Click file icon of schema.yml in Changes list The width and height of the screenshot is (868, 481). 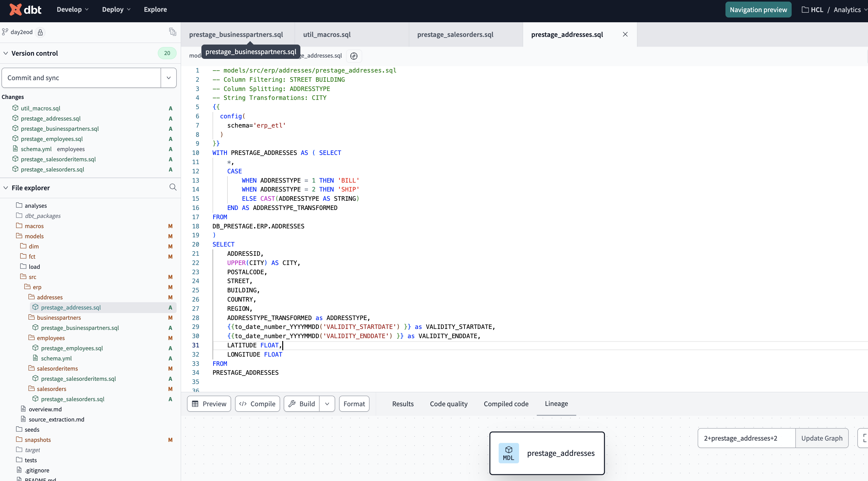point(15,149)
